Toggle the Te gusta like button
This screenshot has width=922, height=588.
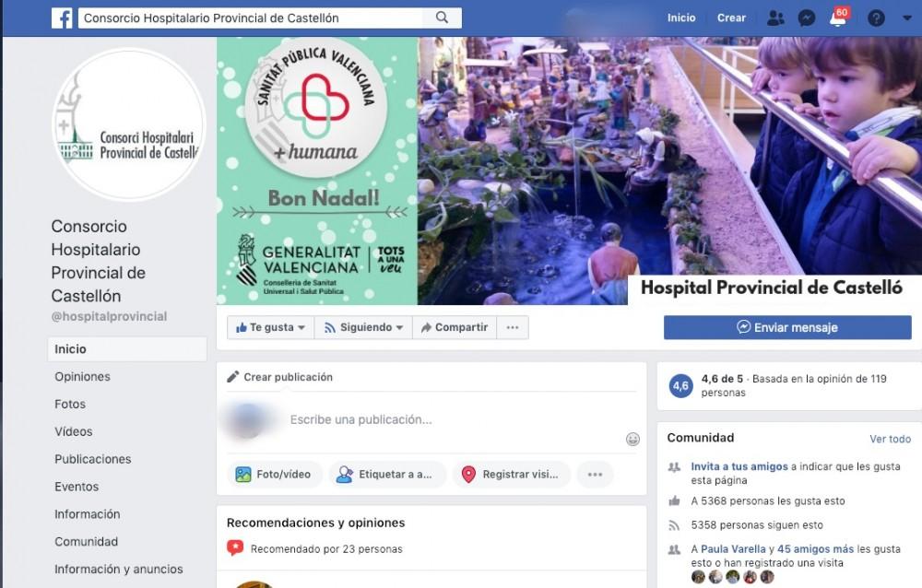(270, 327)
